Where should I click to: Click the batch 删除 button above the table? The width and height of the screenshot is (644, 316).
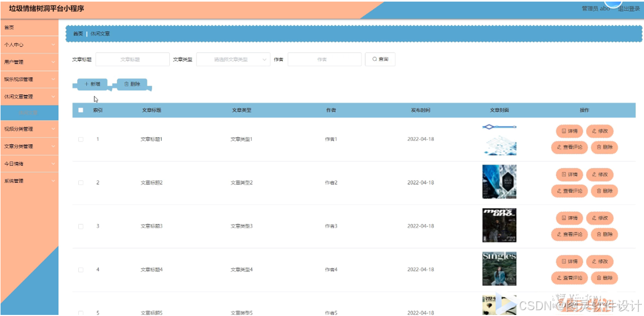click(132, 84)
